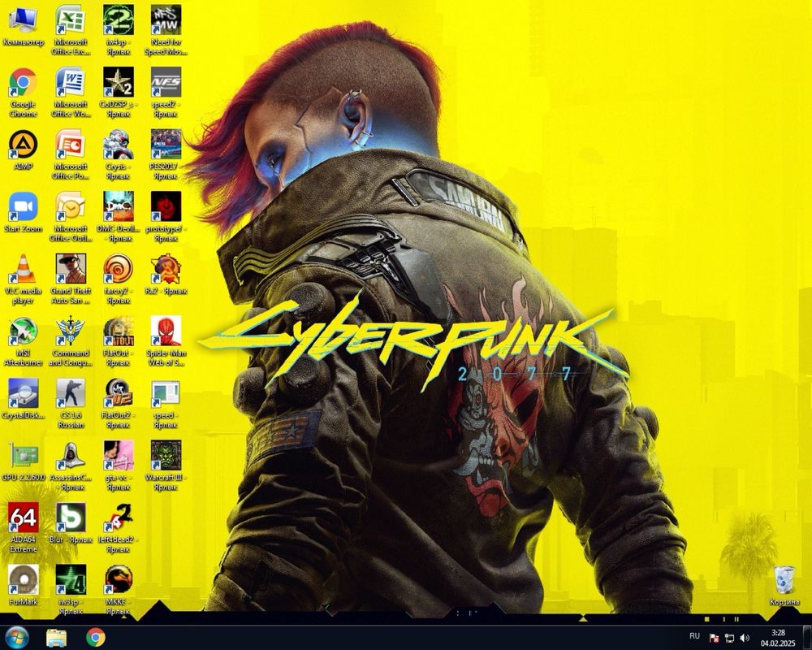Open Action Center flag tray icon
The image size is (812, 650).
click(714, 638)
